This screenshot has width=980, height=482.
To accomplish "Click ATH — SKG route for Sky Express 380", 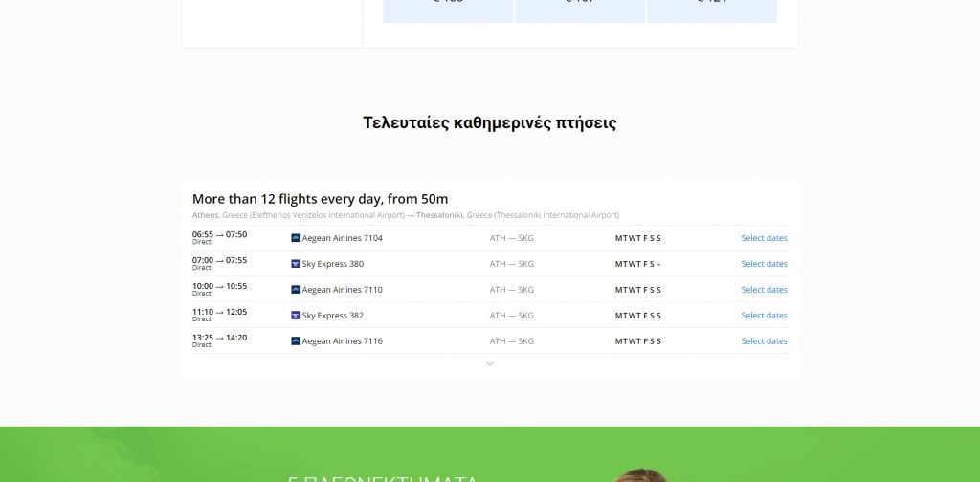I will (x=512, y=264).
